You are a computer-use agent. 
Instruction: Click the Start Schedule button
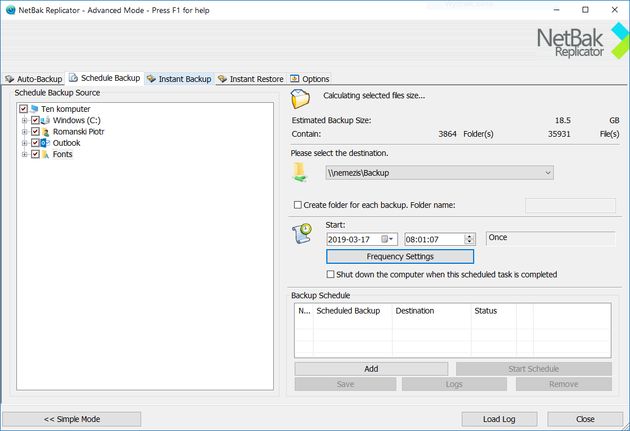(x=534, y=369)
